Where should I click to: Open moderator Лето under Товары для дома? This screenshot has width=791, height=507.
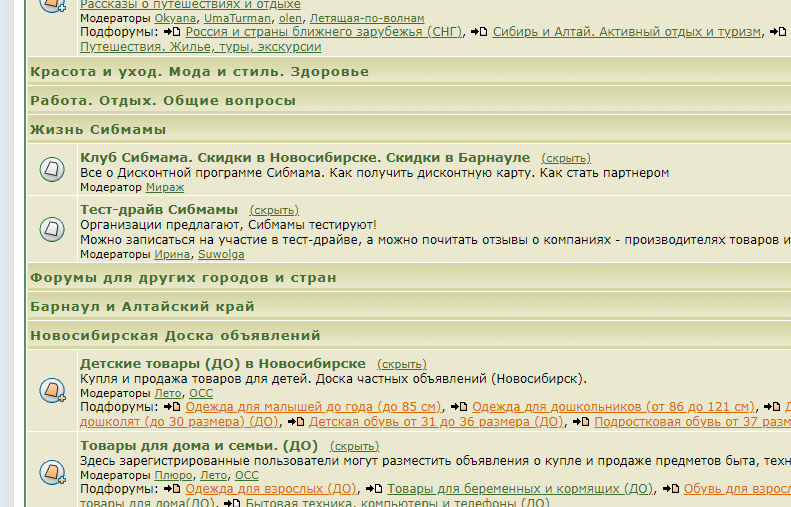(x=213, y=475)
